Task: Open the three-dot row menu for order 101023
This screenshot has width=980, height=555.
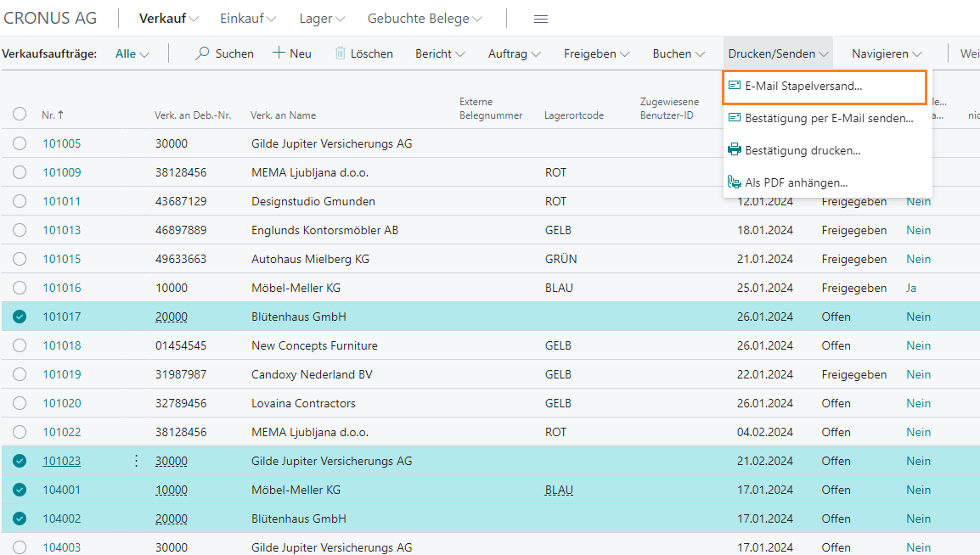Action: [x=136, y=461]
